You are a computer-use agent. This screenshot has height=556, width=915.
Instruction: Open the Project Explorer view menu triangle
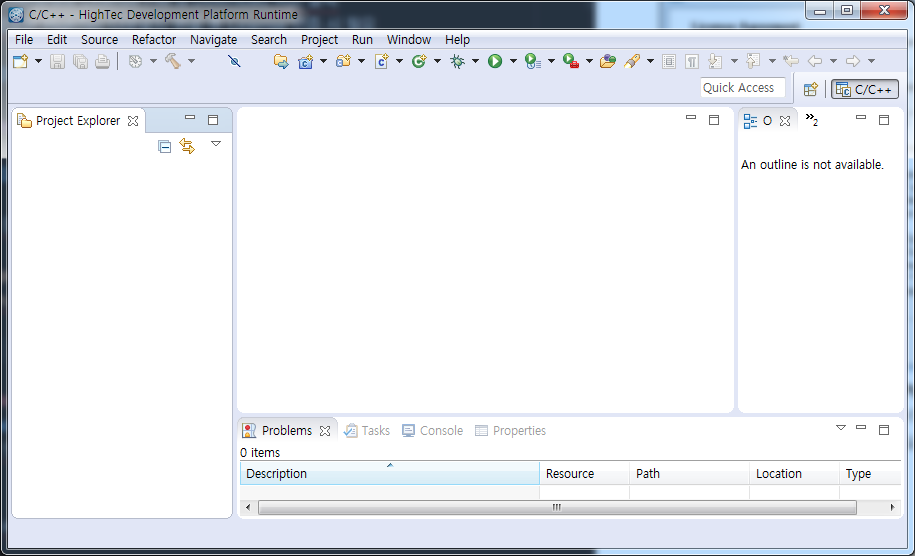216,144
